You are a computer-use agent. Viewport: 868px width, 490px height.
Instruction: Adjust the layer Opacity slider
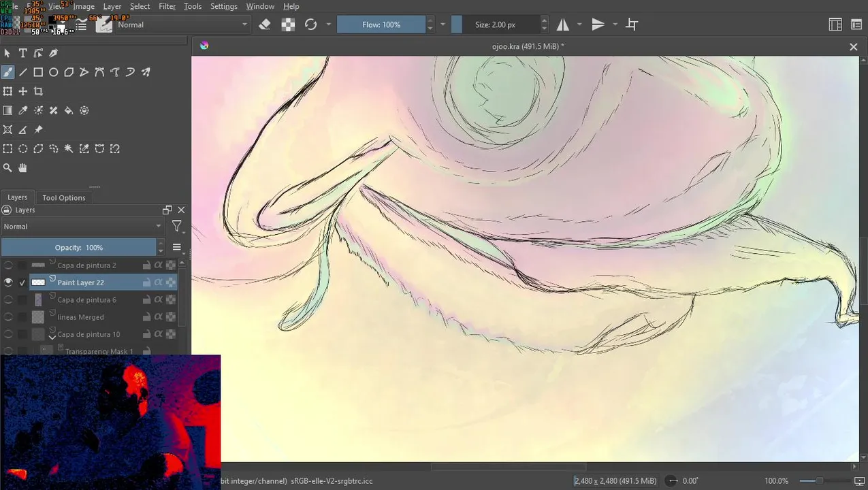pyautogui.click(x=79, y=247)
